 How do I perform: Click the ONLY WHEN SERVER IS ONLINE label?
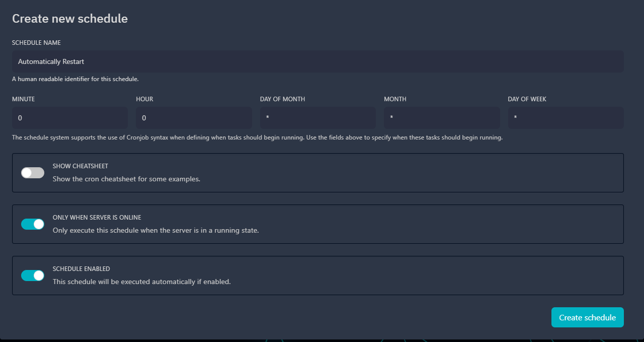click(x=97, y=218)
